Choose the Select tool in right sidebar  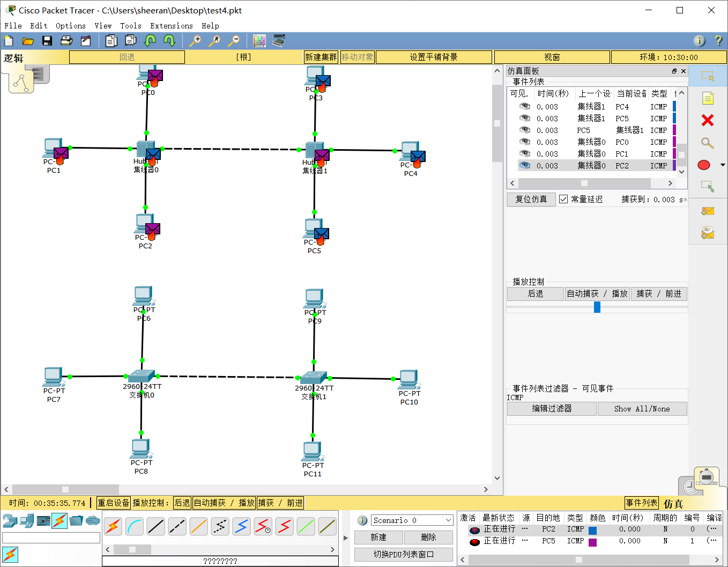[708, 76]
